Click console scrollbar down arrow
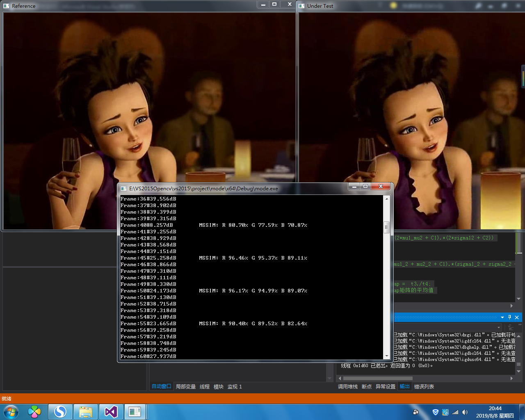This screenshot has width=525, height=420. [386, 356]
